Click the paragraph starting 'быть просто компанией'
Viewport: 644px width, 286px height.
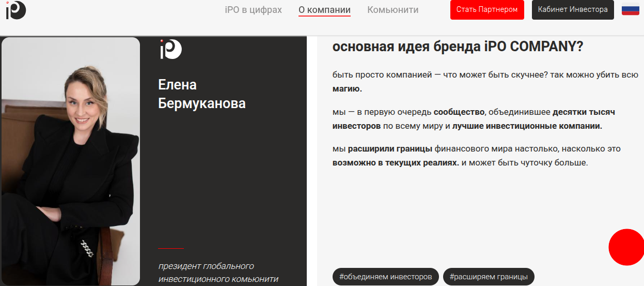[485, 75]
